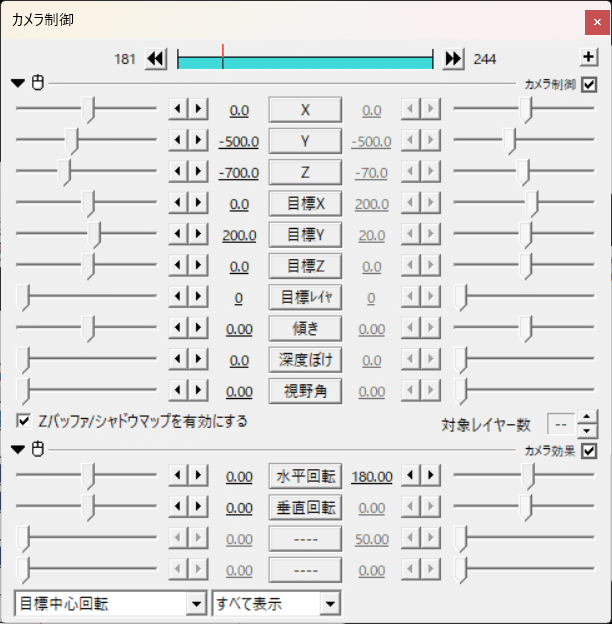
Task: Click the mouse icon beside カメラ制御 header
Action: tap(38, 83)
